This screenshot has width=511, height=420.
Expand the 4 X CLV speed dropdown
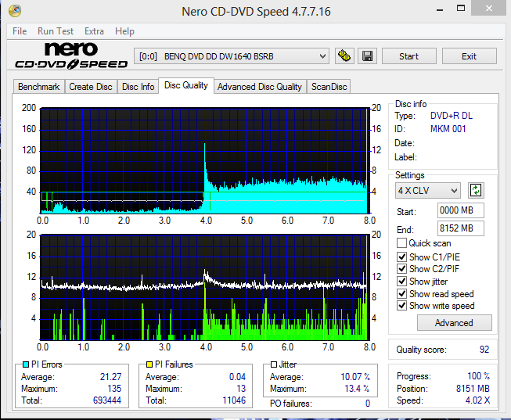(427, 191)
